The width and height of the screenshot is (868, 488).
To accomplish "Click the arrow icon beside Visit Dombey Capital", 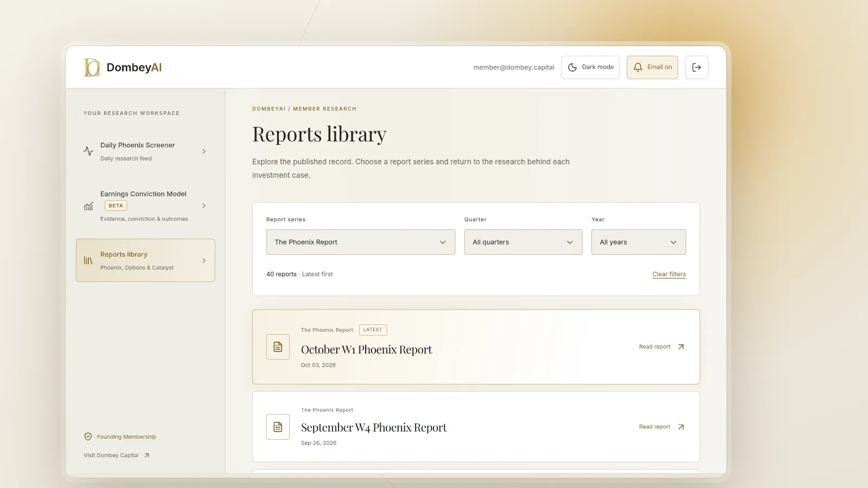I will [x=146, y=455].
